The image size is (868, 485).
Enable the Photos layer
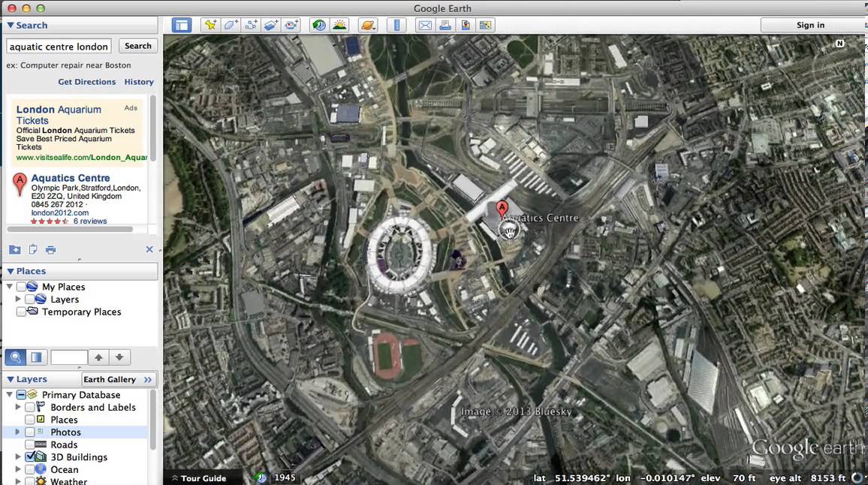pyautogui.click(x=30, y=432)
